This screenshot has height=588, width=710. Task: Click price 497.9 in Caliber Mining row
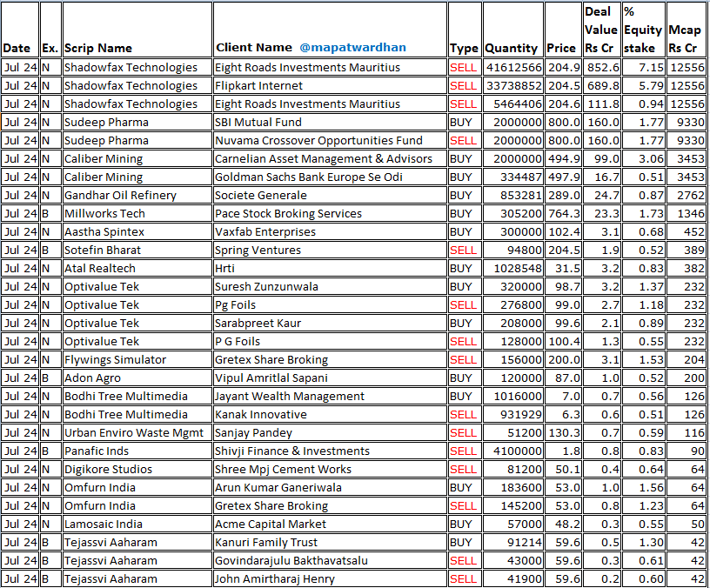[x=563, y=177]
